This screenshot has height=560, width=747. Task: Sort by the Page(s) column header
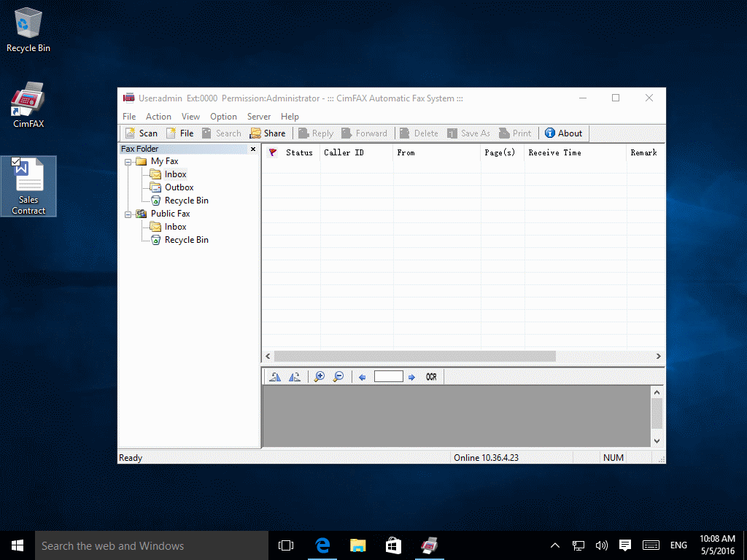[503, 152]
